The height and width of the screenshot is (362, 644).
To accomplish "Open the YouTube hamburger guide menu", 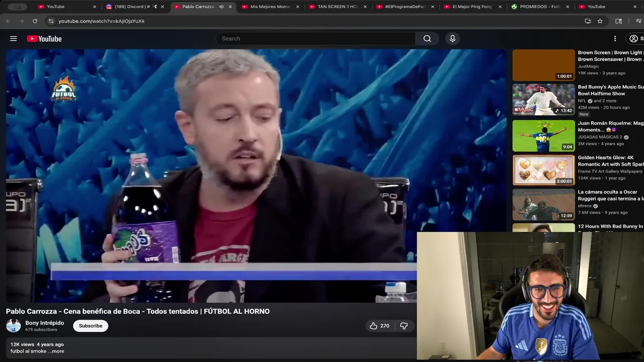I will [14, 39].
